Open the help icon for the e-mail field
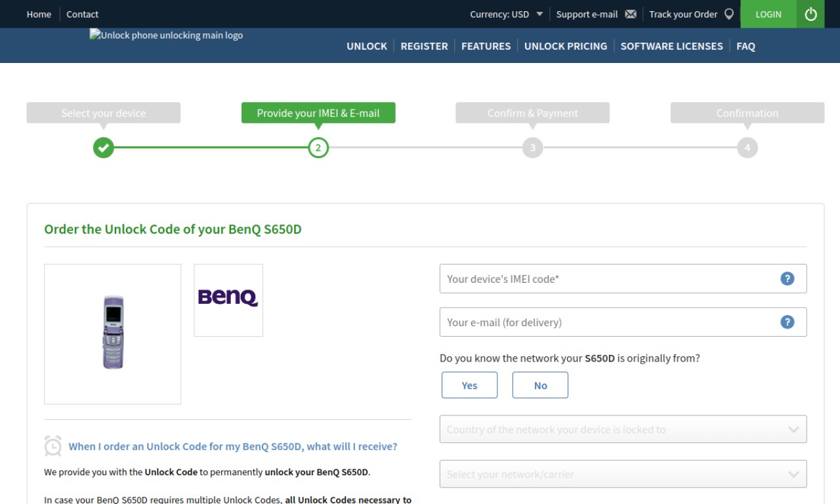 787,322
